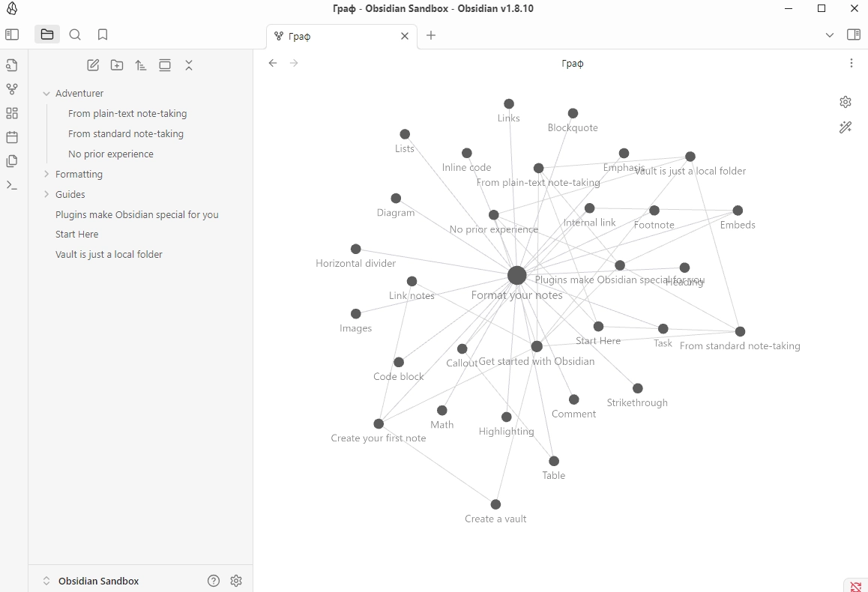Toggle auto-reveal current file
The image size is (868, 592).
point(165,65)
